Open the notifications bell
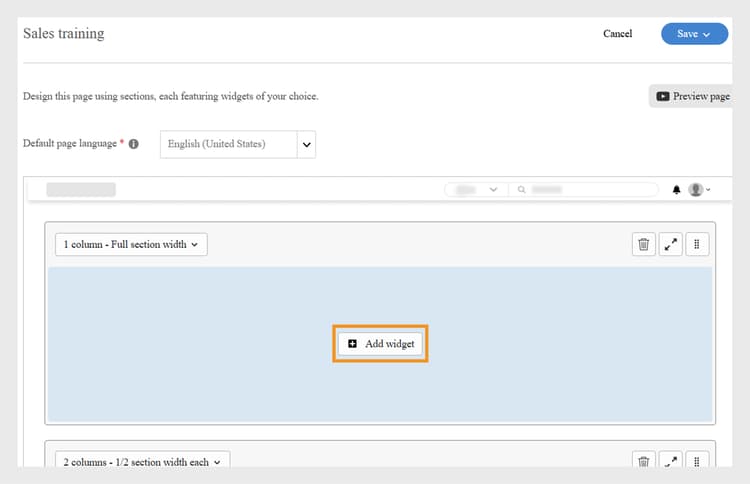 677,189
